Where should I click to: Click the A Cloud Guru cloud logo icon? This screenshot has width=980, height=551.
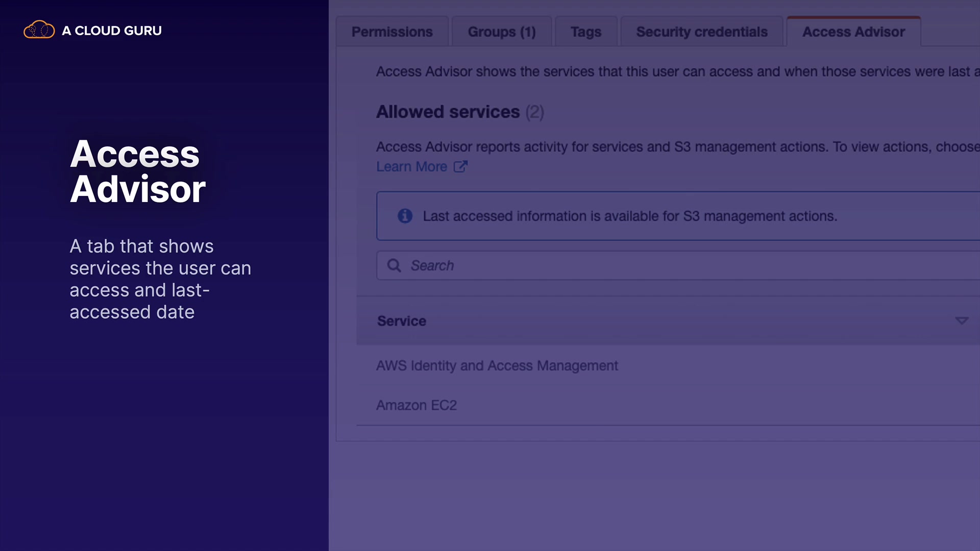(x=39, y=30)
